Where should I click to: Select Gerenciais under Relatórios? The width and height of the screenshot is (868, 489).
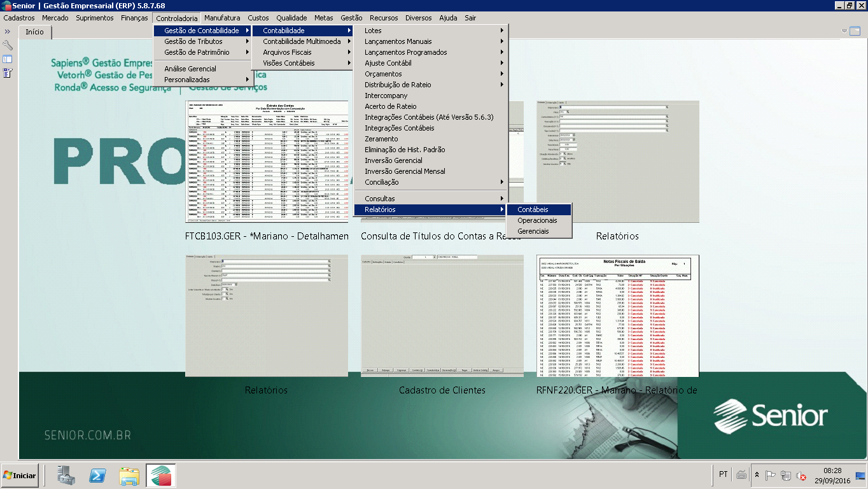(x=539, y=231)
